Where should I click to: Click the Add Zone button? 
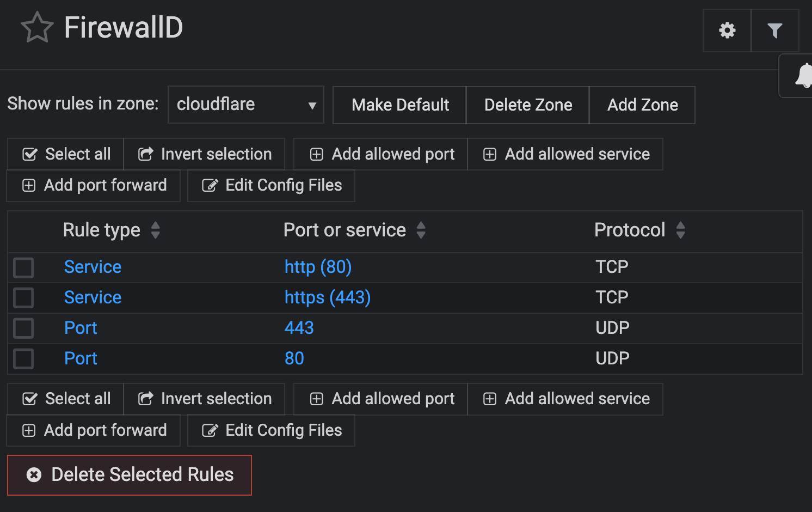click(642, 105)
